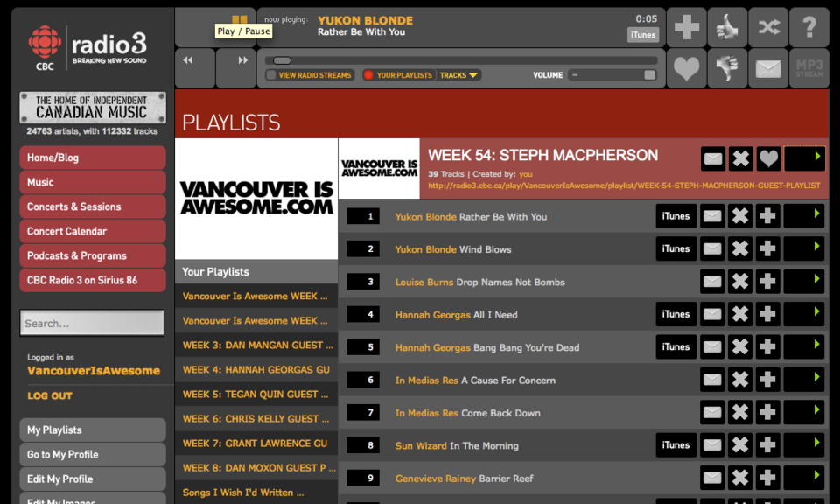Share Week 54 playlist via envelope icon
The height and width of the screenshot is (504, 840).
pos(713,158)
